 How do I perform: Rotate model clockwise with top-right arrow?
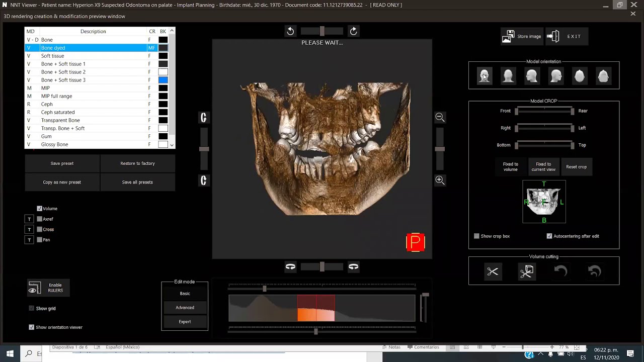(x=354, y=31)
